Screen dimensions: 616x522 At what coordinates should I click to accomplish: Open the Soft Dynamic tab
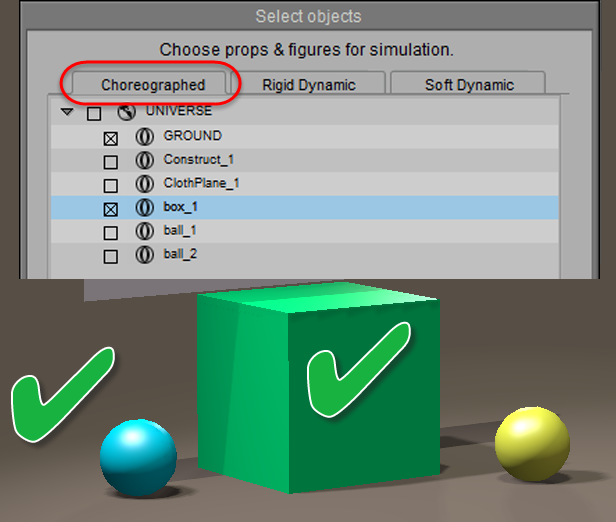[x=468, y=83]
